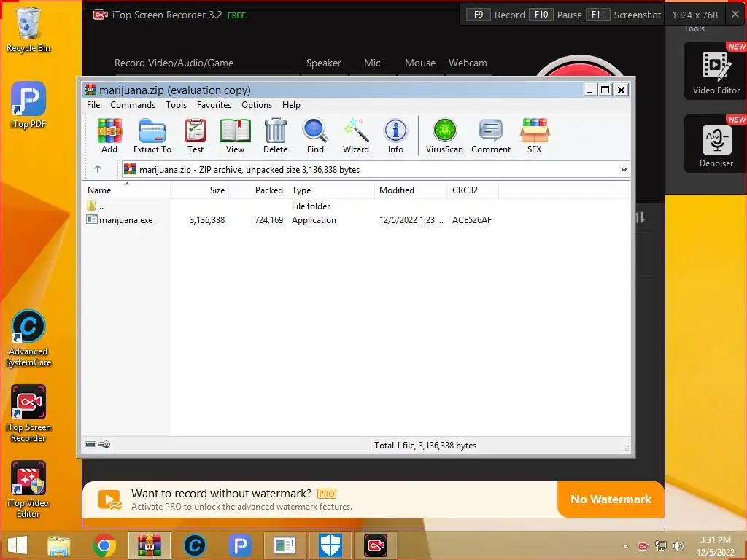Open the Denoiser tool in iTop
747x560 pixels.
(x=716, y=144)
